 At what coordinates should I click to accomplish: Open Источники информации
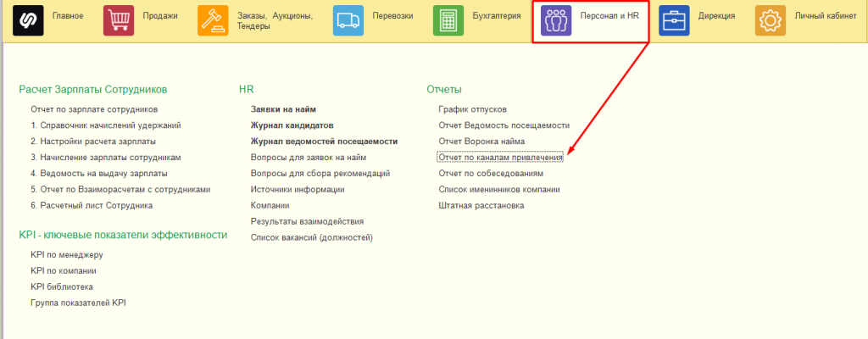[298, 190]
